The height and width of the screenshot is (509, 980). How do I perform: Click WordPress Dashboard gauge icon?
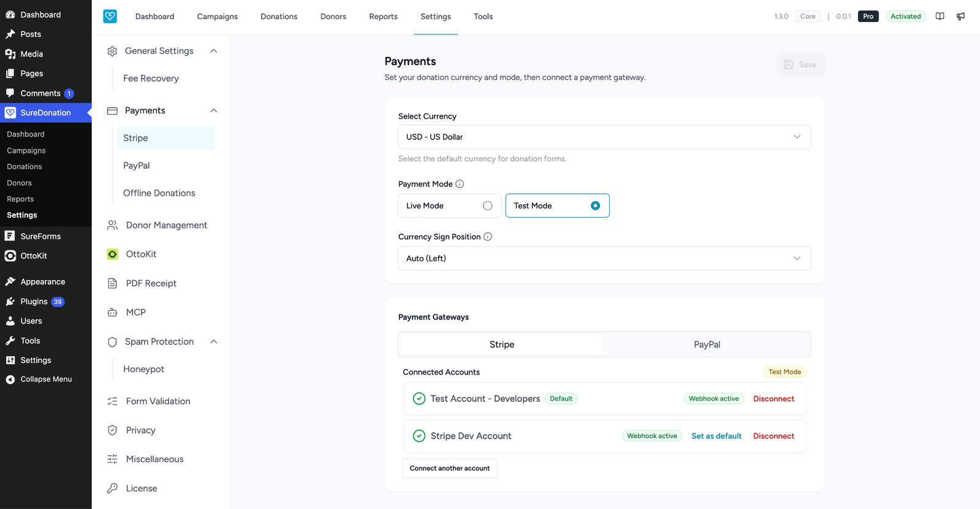(10, 15)
